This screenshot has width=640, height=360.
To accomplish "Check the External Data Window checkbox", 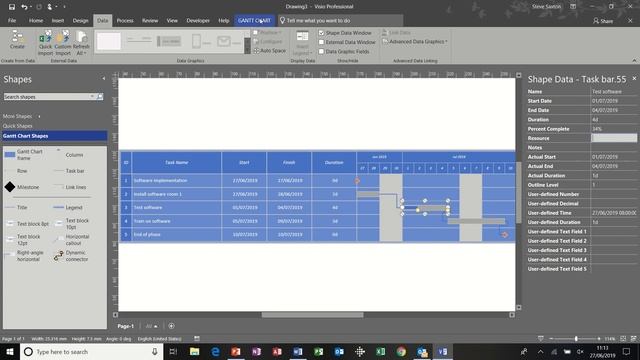I will click(x=321, y=42).
